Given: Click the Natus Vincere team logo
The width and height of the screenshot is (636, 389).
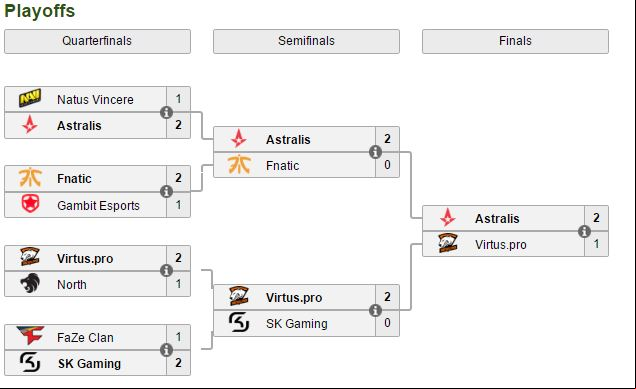Looking at the screenshot, I should (x=30, y=98).
